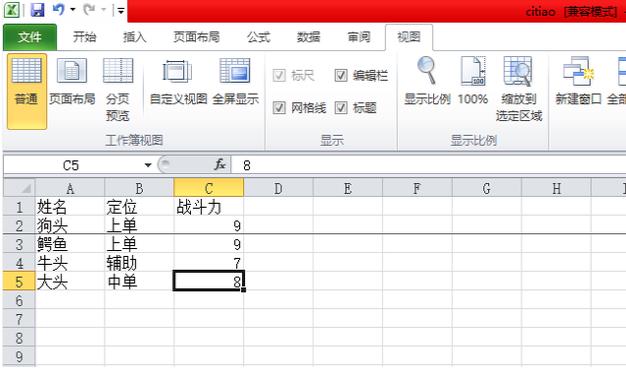This screenshot has width=626, height=368.
Task: Click cell containing 姓名
Action: click(70, 207)
